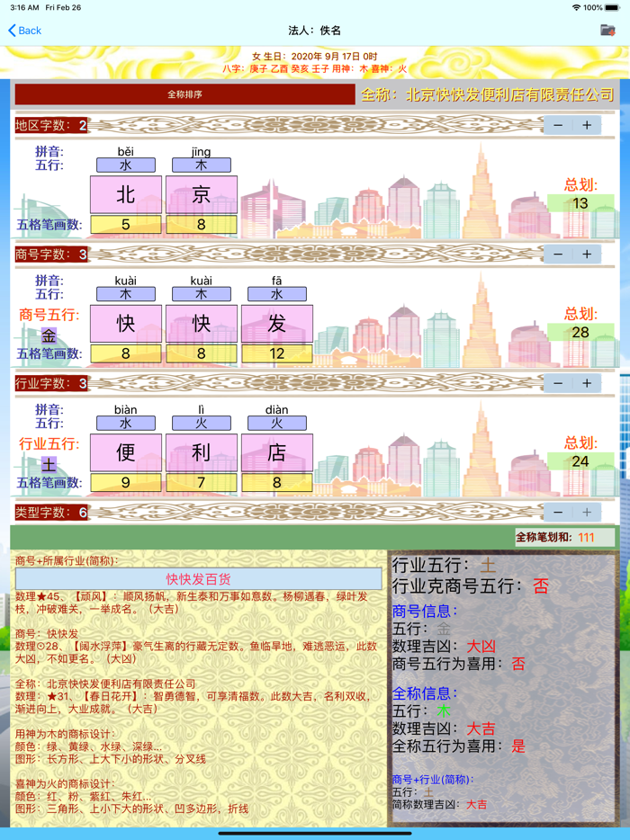The width and height of the screenshot is (630, 840).
Task: Tap the birthday line 2020年9月17日
Action: pyautogui.click(x=315, y=57)
